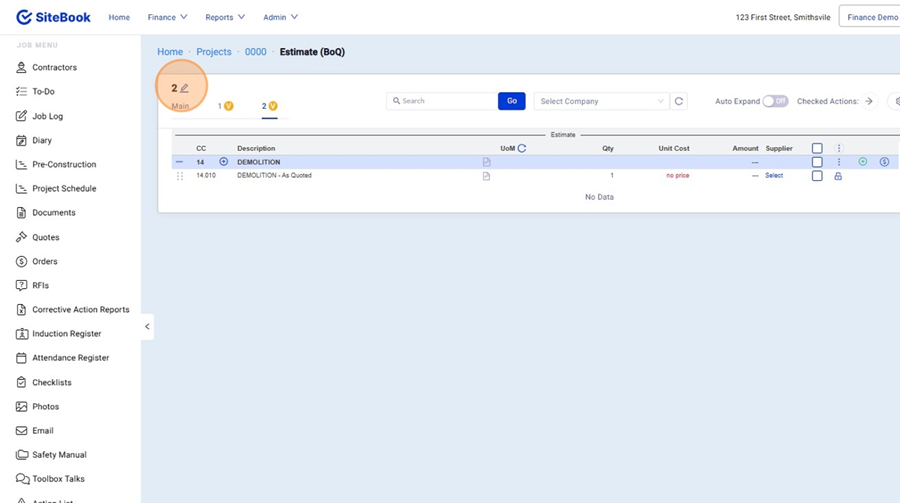Click the lock icon on DEMOLITION - As Quoted row
This screenshot has height=503, width=900.
pyautogui.click(x=838, y=176)
